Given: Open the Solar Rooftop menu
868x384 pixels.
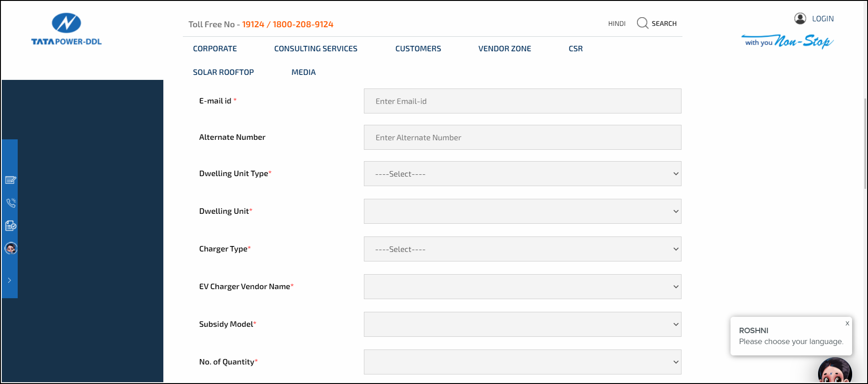Looking at the screenshot, I should coord(223,72).
